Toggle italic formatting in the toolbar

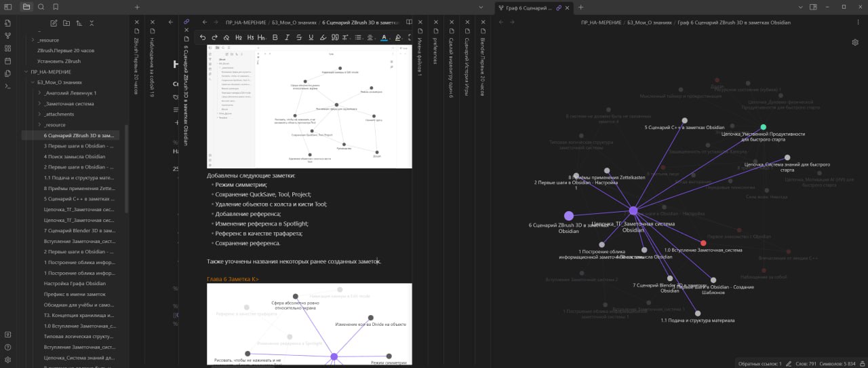pos(287,37)
